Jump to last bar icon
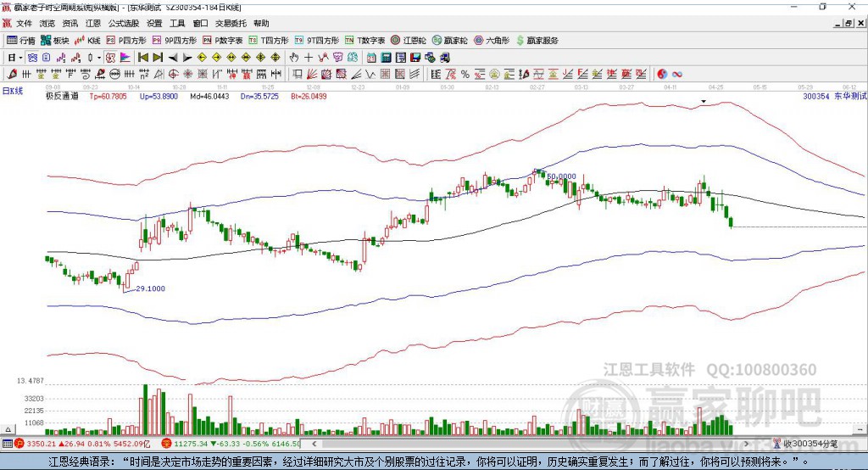This screenshot has height=470, width=868. (158, 58)
